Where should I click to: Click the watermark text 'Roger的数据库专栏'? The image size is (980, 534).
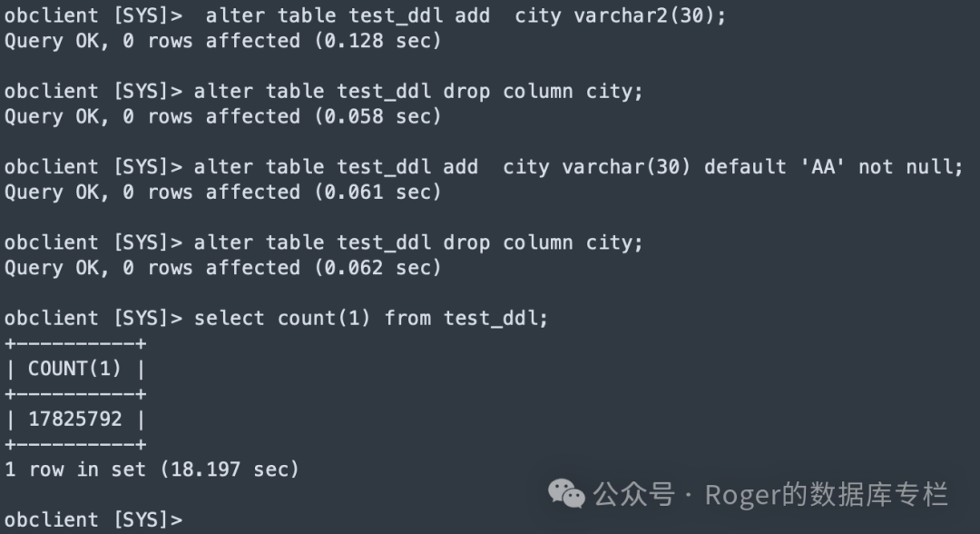pos(827,495)
